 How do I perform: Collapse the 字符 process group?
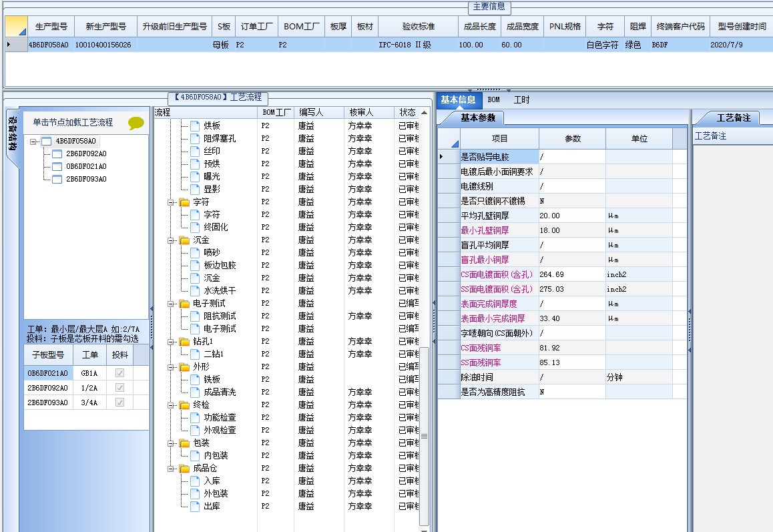[171, 202]
